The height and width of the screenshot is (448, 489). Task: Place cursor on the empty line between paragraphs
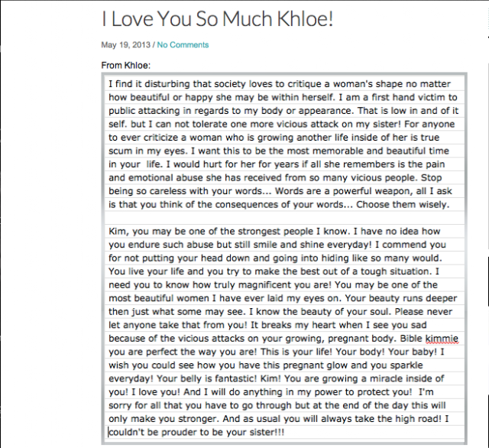[284, 218]
